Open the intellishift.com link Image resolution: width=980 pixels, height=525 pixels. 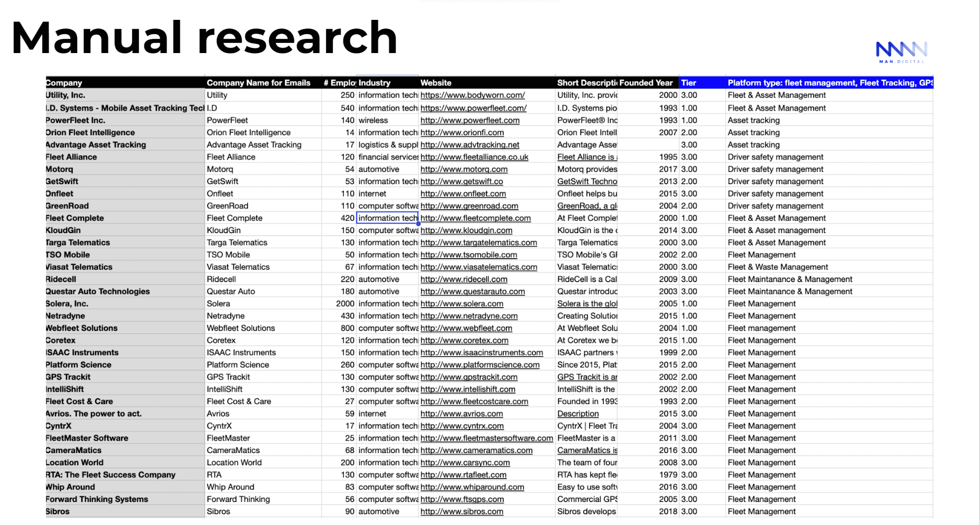click(x=468, y=390)
